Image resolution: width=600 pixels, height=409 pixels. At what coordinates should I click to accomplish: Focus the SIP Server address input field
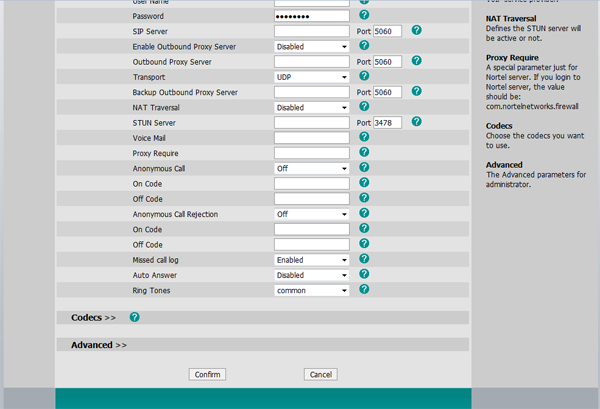point(312,31)
